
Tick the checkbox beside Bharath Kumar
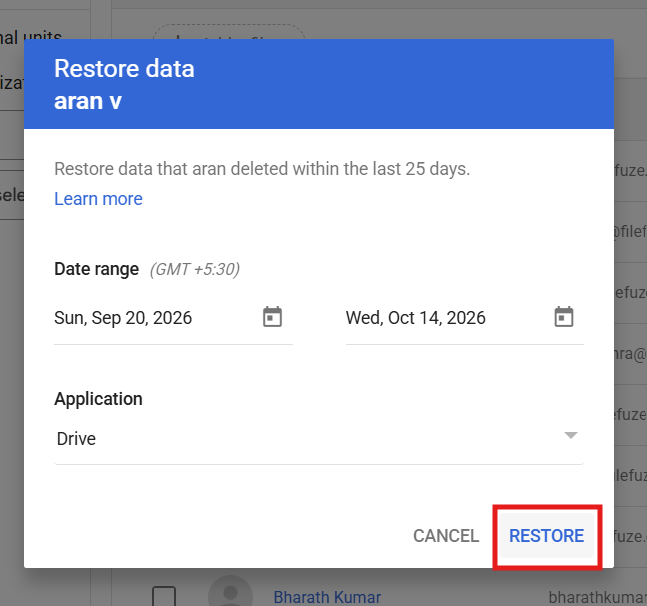click(x=164, y=597)
